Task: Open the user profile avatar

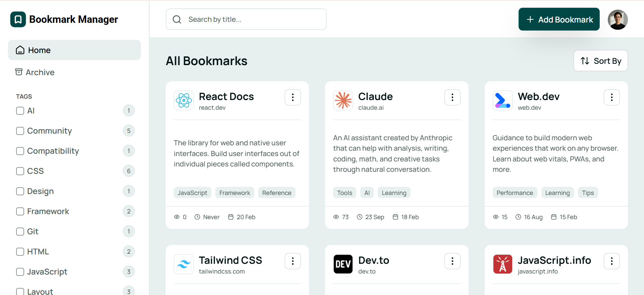Action: (x=618, y=19)
